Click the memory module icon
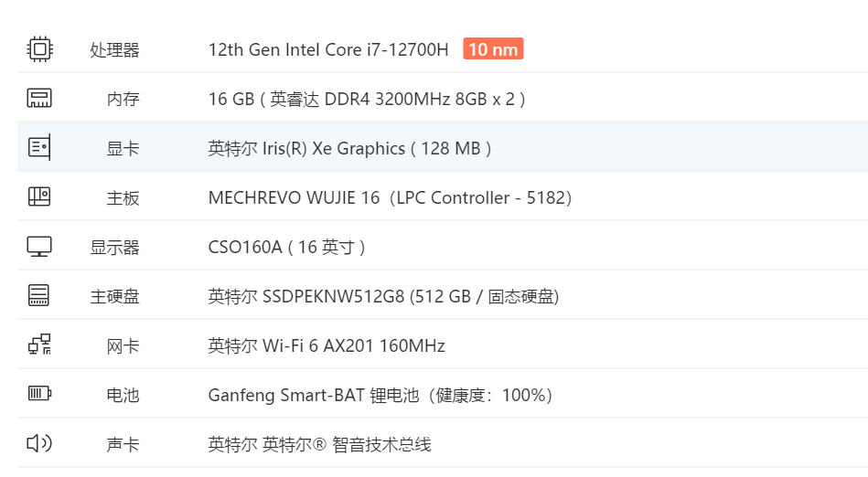 39,99
